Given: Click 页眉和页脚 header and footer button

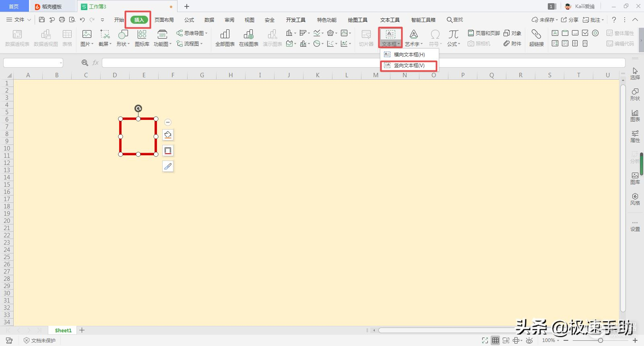Looking at the screenshot, I should click(x=484, y=33).
